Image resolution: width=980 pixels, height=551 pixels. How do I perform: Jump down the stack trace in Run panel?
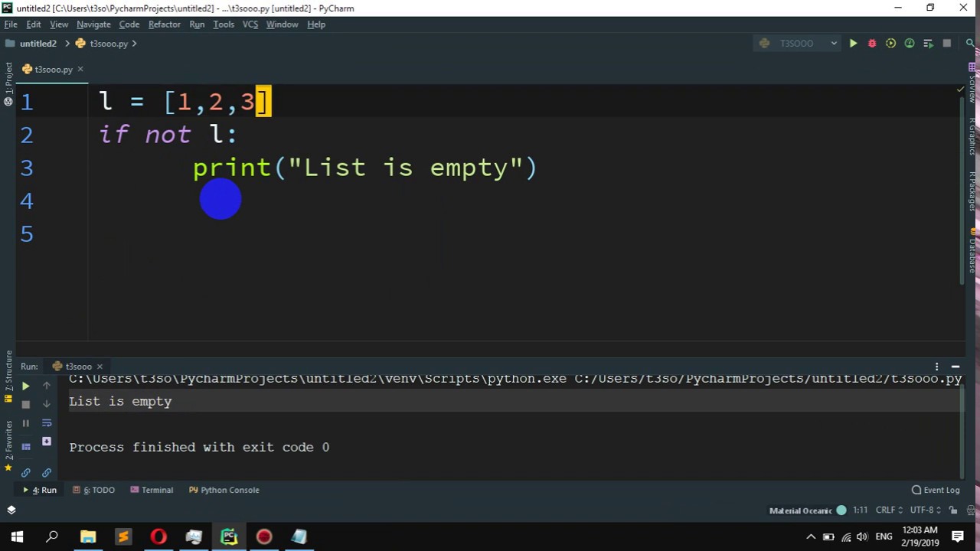point(47,404)
